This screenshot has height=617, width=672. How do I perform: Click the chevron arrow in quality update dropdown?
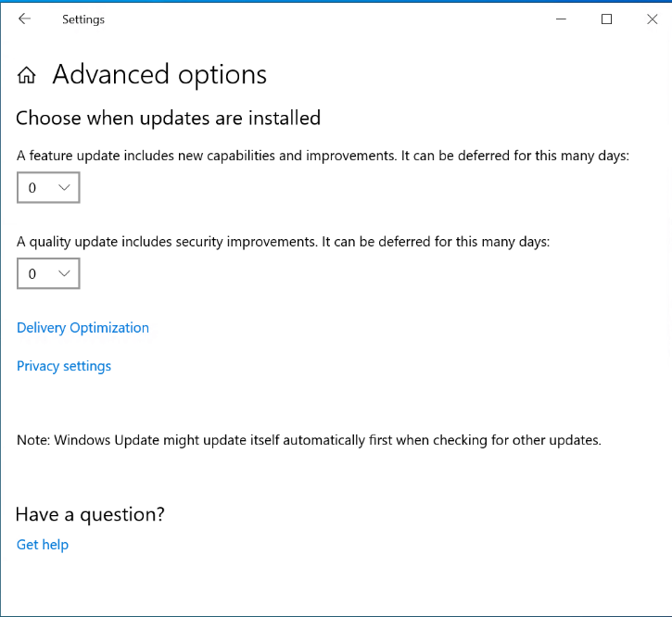click(x=64, y=273)
